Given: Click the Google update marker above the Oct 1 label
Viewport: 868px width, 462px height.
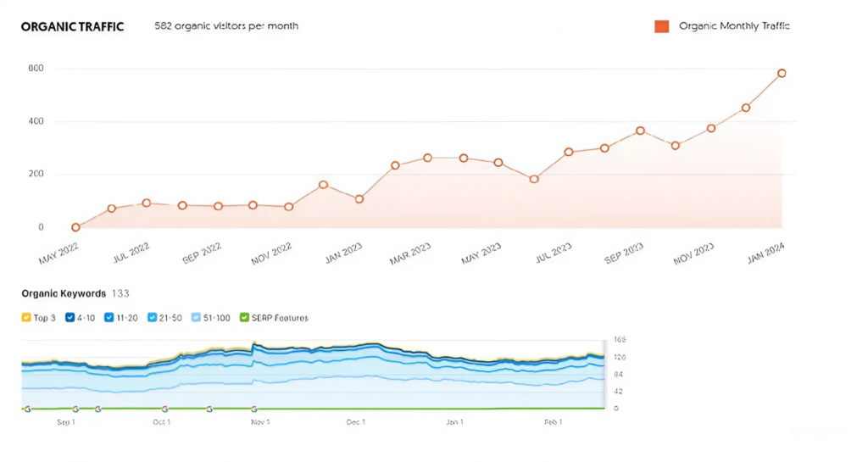Looking at the screenshot, I should point(164,409).
